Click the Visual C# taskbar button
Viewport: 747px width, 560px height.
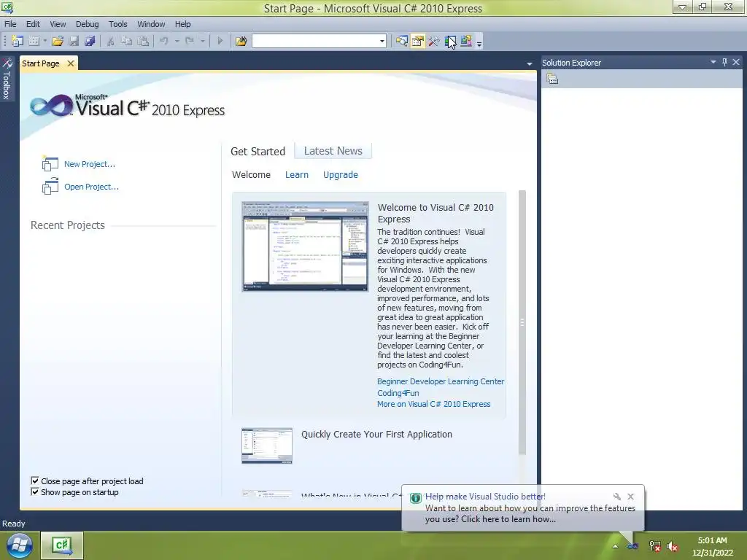point(62,545)
